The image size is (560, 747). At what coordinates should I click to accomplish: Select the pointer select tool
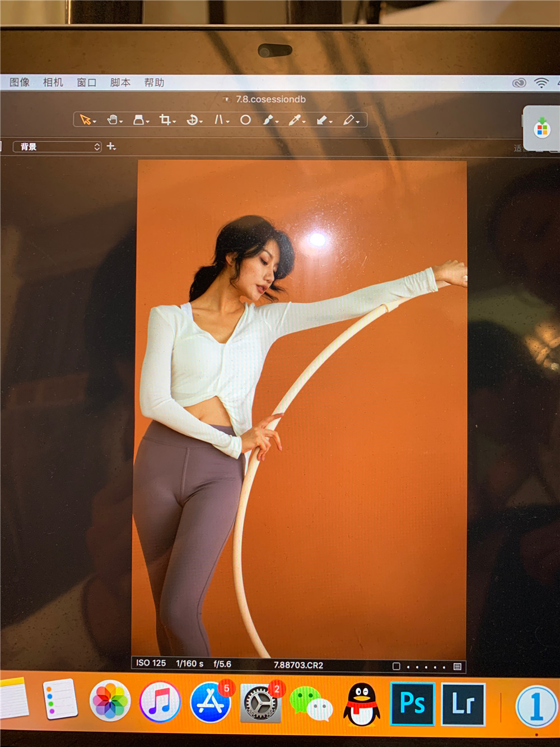(x=85, y=120)
